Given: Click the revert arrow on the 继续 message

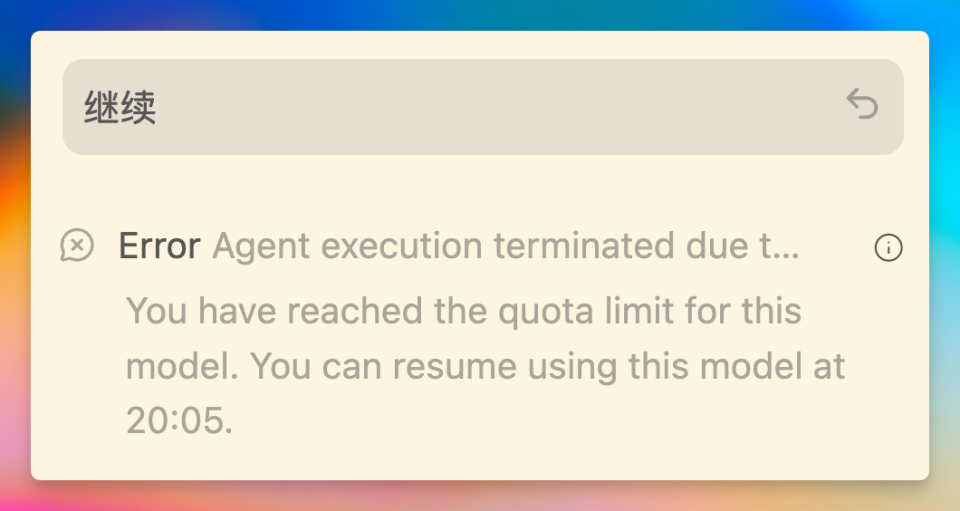Looking at the screenshot, I should [862, 104].
